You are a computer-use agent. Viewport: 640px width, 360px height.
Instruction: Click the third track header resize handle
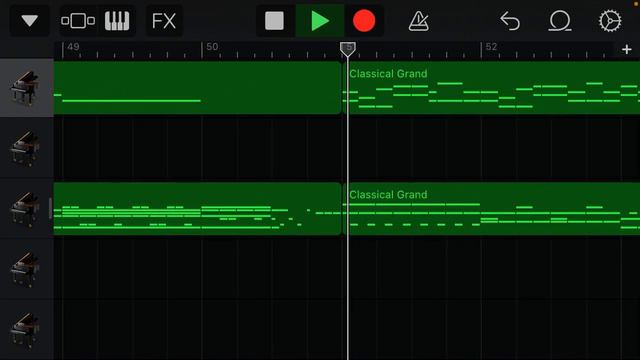tap(51, 208)
